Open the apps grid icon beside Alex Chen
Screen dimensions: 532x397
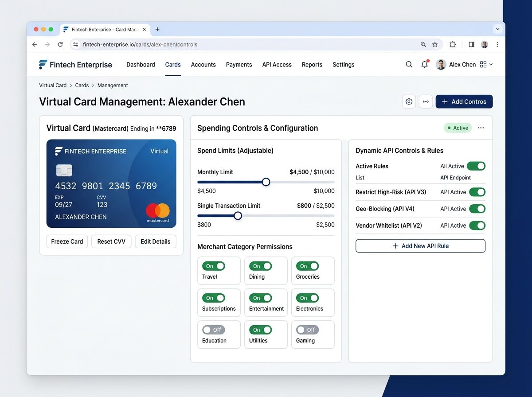pos(483,65)
